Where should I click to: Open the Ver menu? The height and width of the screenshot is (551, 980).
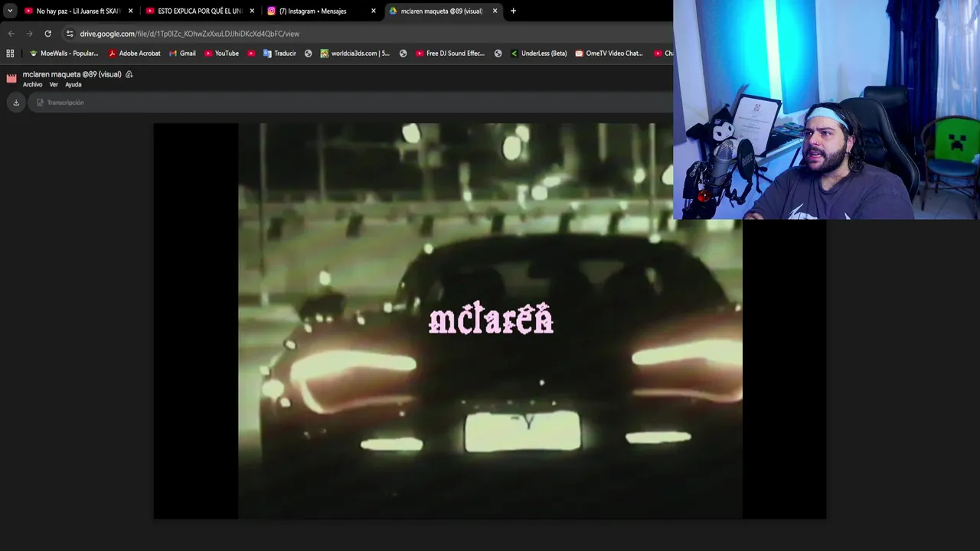click(54, 85)
